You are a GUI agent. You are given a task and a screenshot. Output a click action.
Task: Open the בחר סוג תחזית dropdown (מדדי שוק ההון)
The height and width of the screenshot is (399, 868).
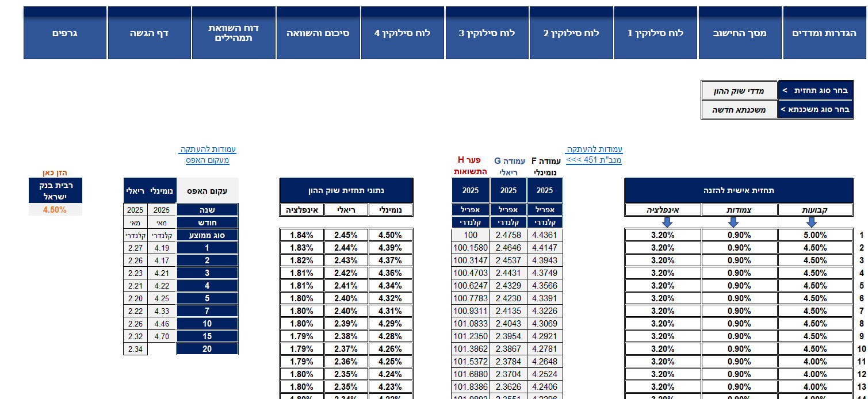[x=739, y=90]
